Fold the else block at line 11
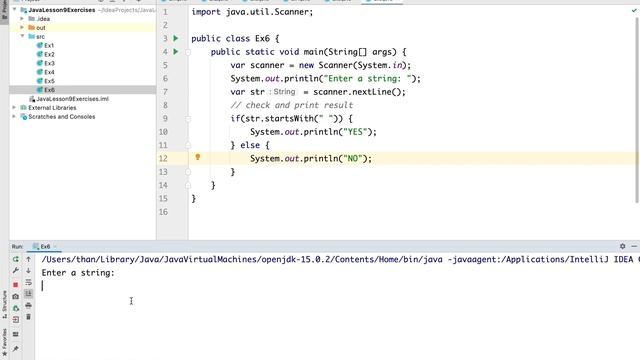Viewport: 640px width, 360px height. click(x=188, y=145)
